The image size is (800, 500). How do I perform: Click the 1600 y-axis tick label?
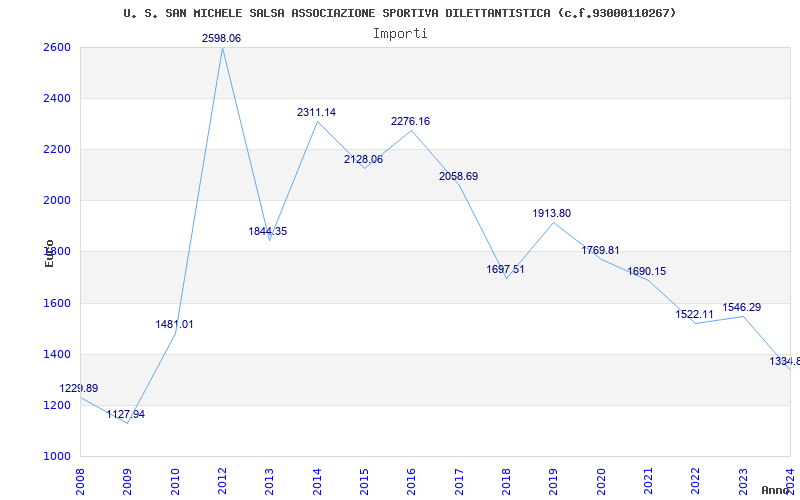point(55,303)
